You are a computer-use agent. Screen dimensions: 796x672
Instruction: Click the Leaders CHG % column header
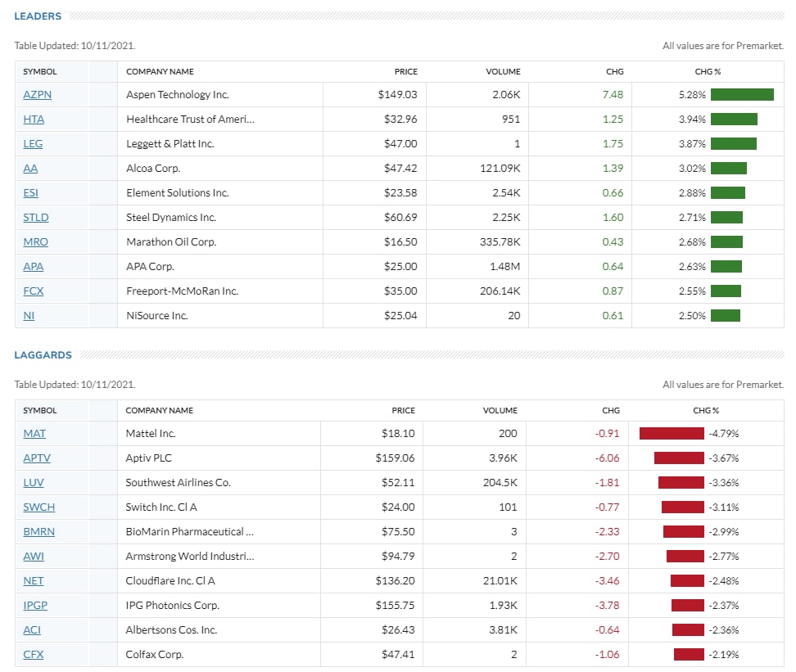click(x=708, y=71)
